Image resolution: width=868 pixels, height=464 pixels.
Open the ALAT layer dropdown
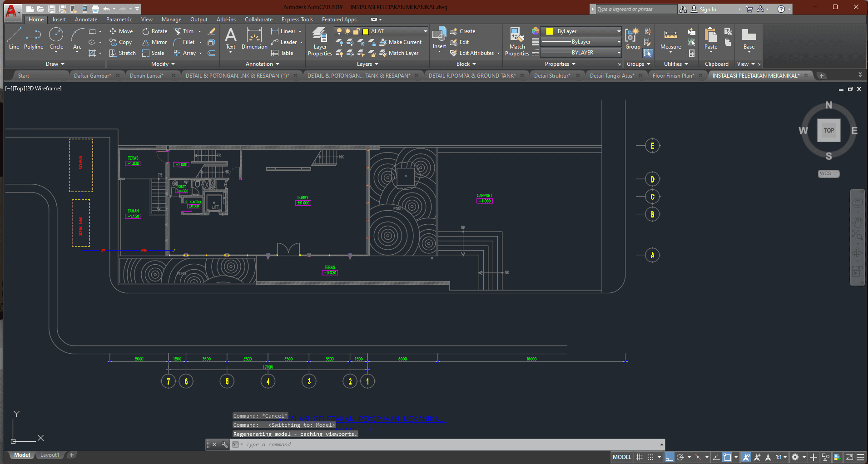[x=425, y=31]
